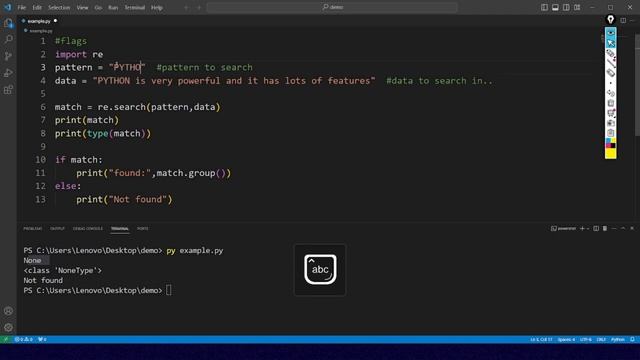
Task: Split the editor to the right
Action: (623, 20)
